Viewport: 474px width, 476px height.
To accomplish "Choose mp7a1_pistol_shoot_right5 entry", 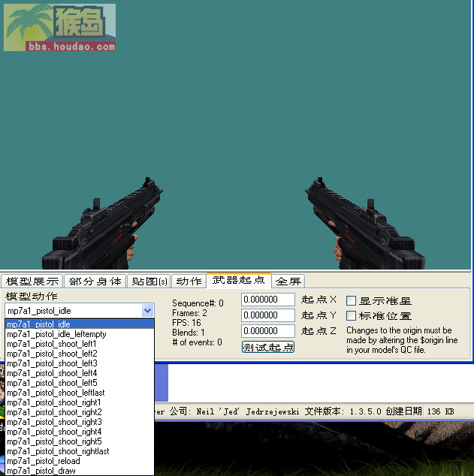I will (x=80, y=441).
